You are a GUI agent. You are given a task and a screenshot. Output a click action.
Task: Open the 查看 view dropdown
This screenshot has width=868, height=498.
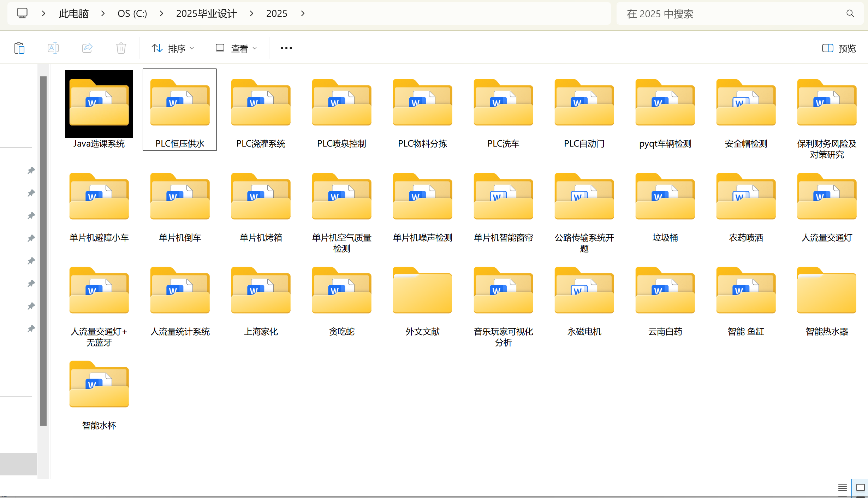236,48
